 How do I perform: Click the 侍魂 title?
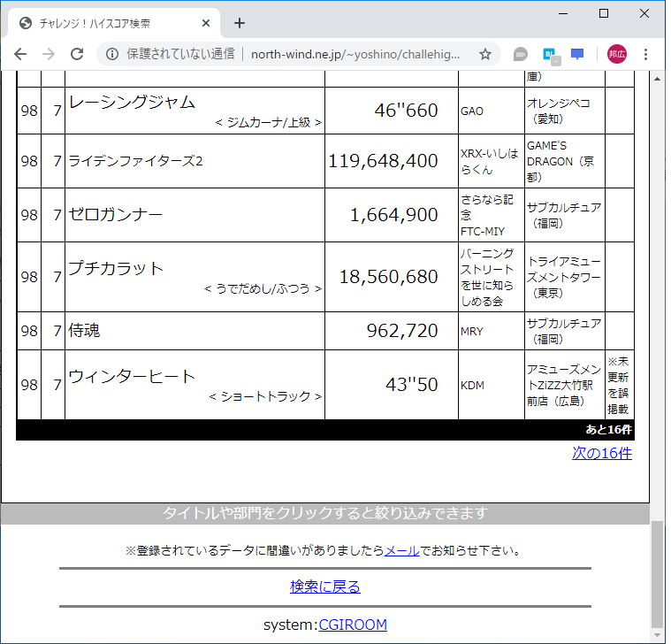click(x=84, y=331)
